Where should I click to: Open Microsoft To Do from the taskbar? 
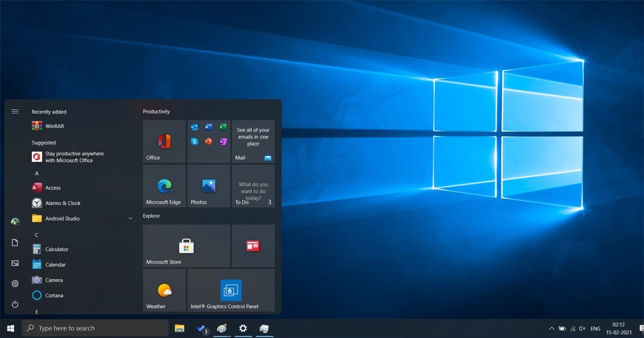point(201,328)
